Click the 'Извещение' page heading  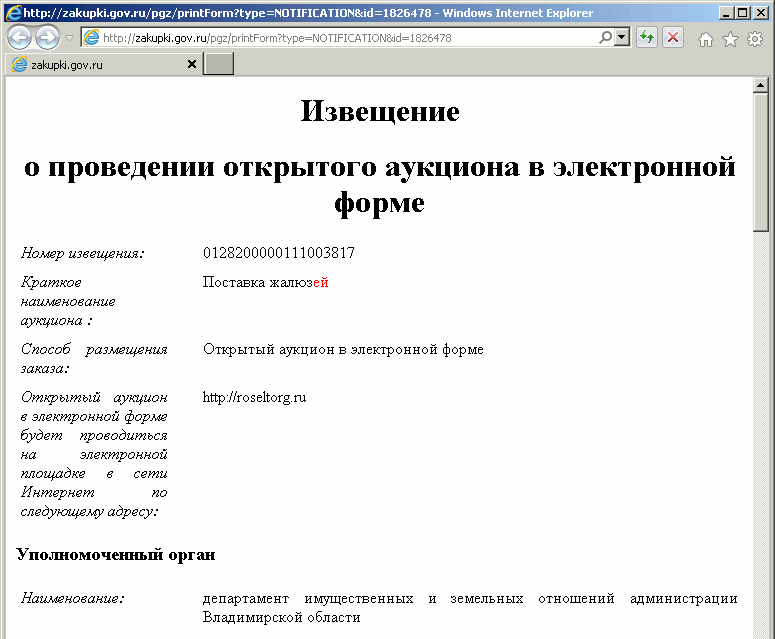coord(380,111)
